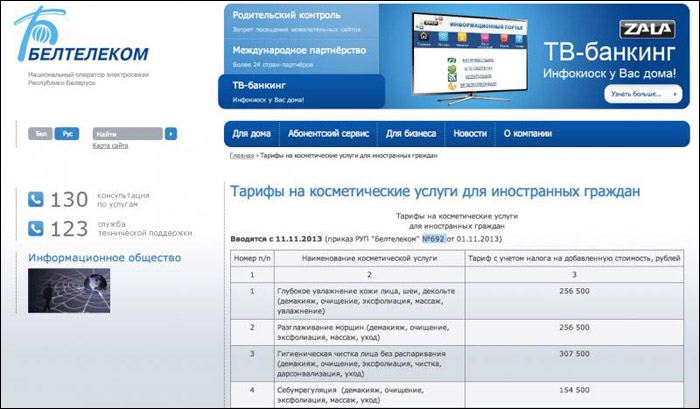Open the Абонентский сервис menu
The image size is (700, 409).
point(328,134)
